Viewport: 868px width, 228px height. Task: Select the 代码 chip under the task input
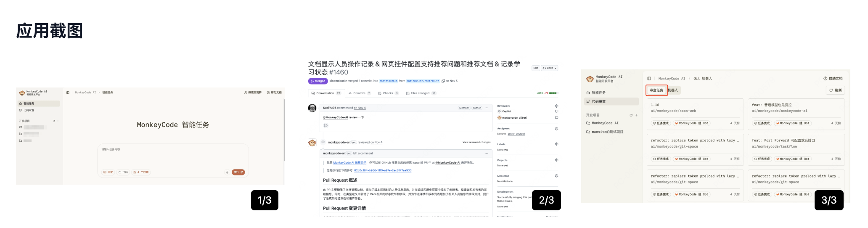click(123, 172)
